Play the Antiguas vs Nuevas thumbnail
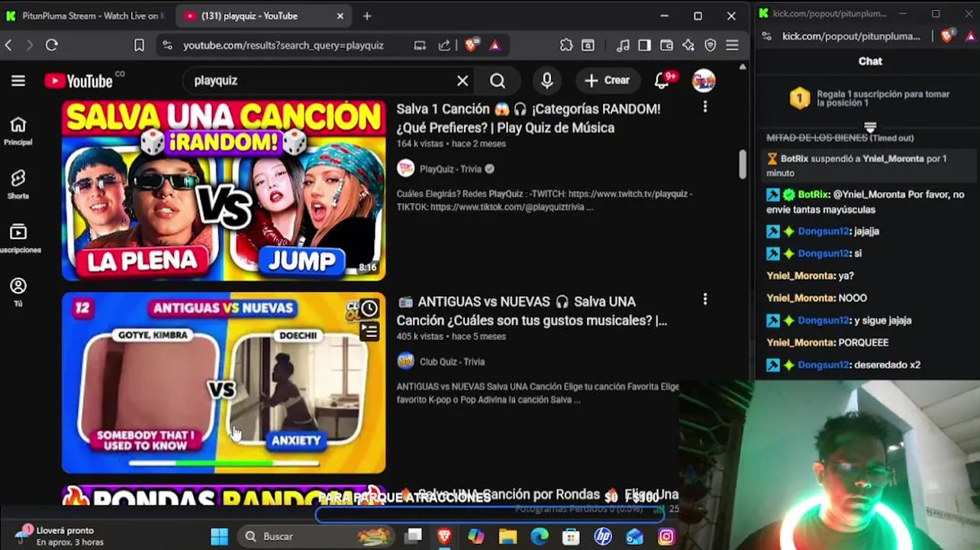Image resolution: width=980 pixels, height=550 pixels. [x=224, y=383]
